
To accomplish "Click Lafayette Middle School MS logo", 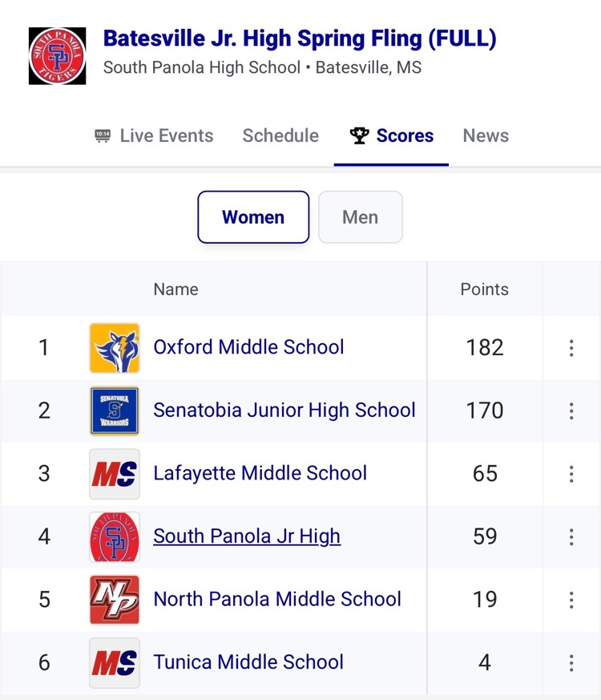I will pos(115,474).
